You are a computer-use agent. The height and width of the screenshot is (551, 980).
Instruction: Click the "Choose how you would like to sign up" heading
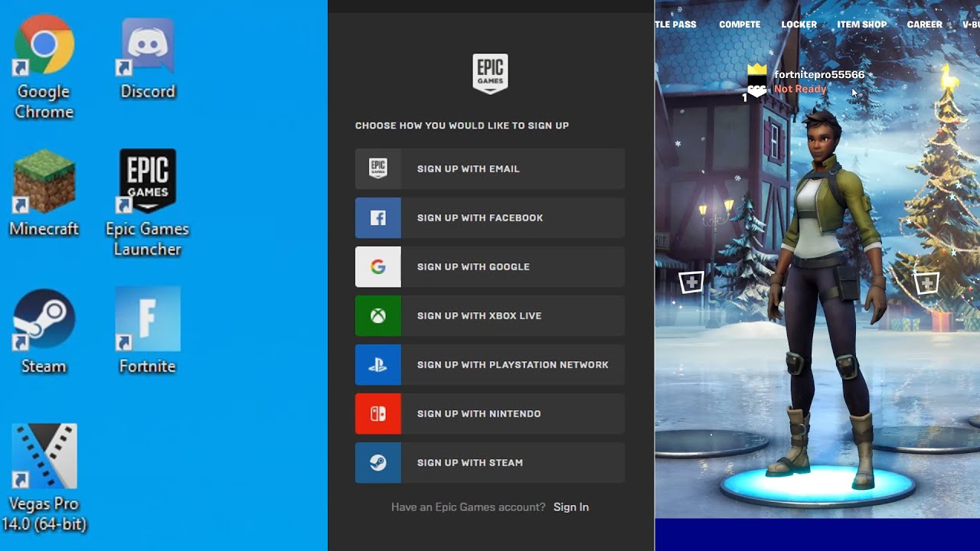click(x=462, y=126)
